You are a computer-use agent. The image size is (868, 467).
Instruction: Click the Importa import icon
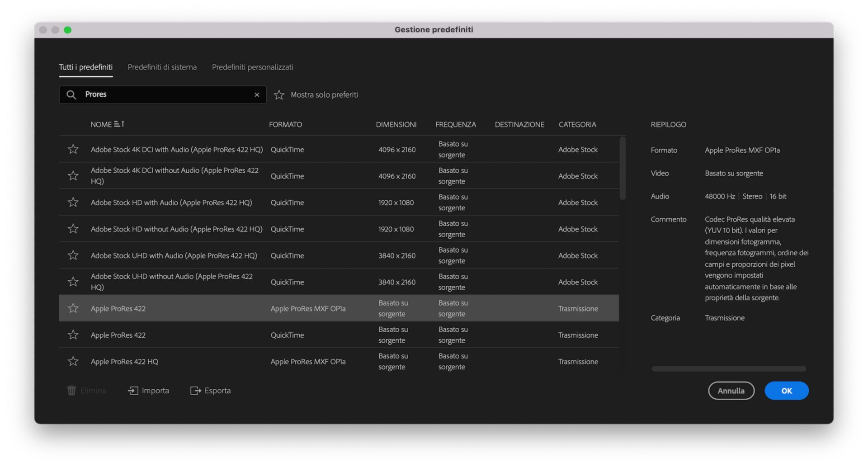pos(133,391)
